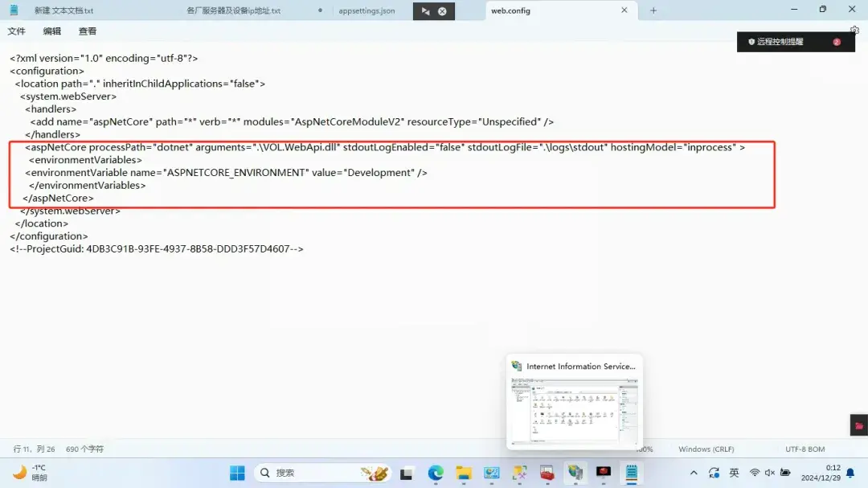Viewport: 868px width, 488px height.
Task: Open the 文件 menu
Action: (17, 31)
